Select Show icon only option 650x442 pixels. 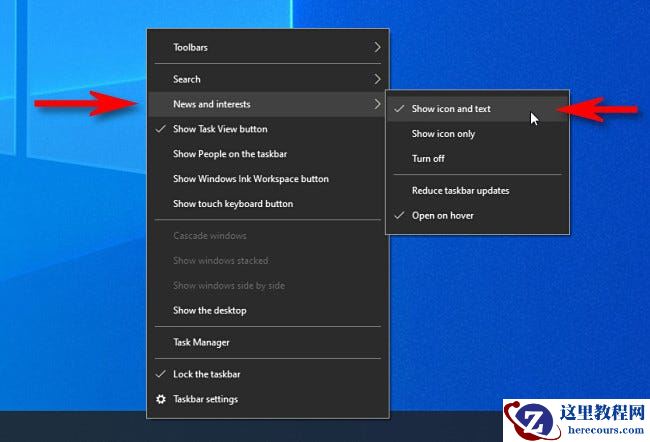(x=478, y=134)
